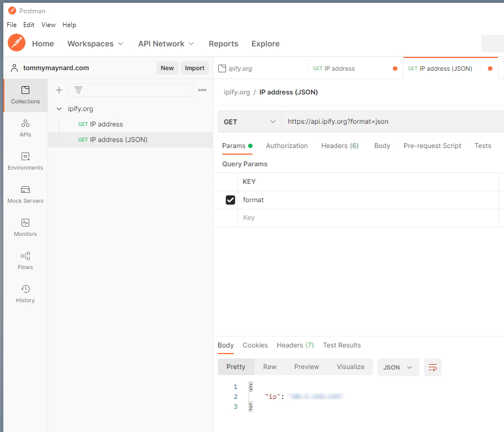Switch to the ipify.org collection tab
Viewport: 504px width, 432px height.
tap(260, 69)
